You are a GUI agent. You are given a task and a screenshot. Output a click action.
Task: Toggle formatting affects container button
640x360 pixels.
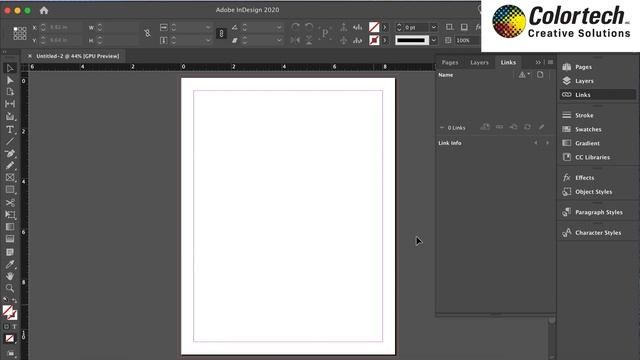[6, 327]
